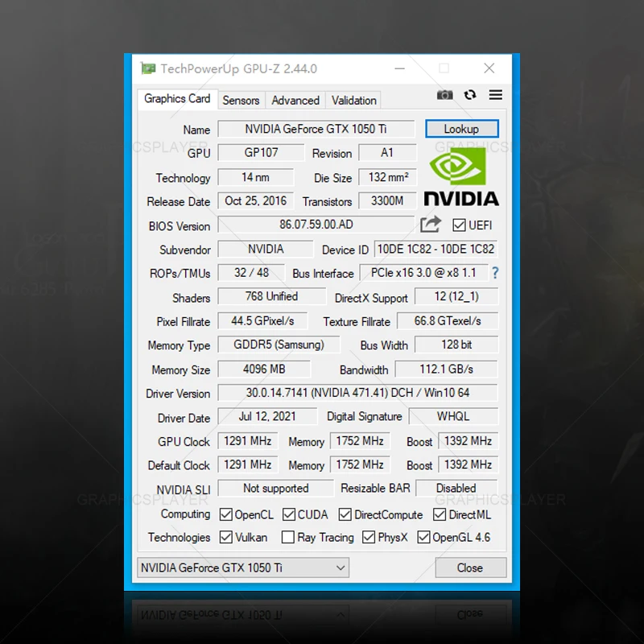Image resolution: width=644 pixels, height=644 pixels.
Task: Open the Advanced tab
Action: tap(295, 100)
